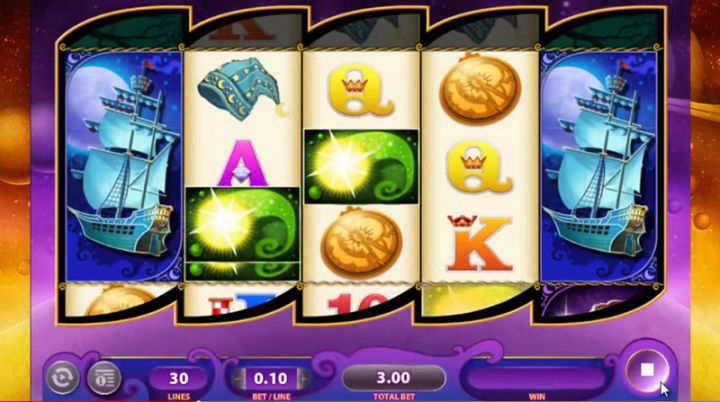
Task: Click the green sparkle symbol on reel three
Action: click(x=361, y=166)
